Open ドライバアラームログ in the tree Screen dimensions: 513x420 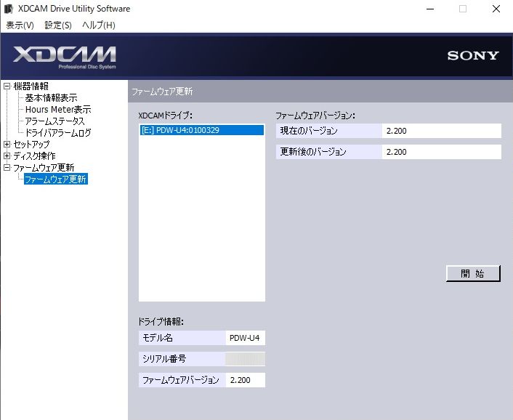click(x=58, y=133)
